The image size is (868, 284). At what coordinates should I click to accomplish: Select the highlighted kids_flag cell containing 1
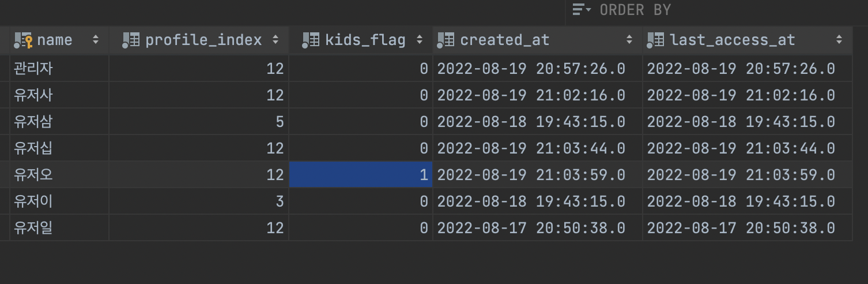[x=361, y=174]
